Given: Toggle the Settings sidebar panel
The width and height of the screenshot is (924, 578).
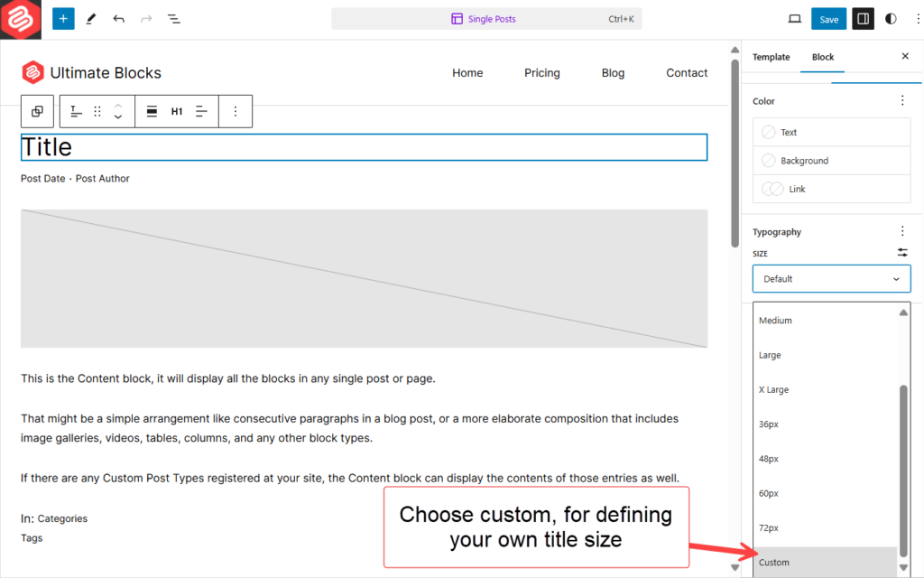Looking at the screenshot, I should (x=863, y=18).
